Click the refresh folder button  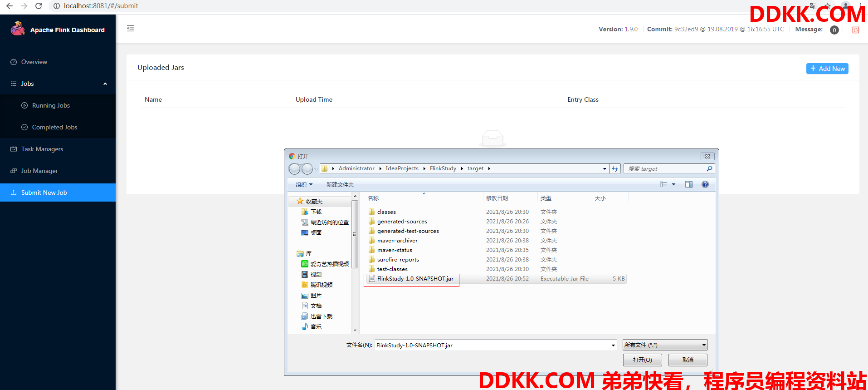[x=615, y=169]
